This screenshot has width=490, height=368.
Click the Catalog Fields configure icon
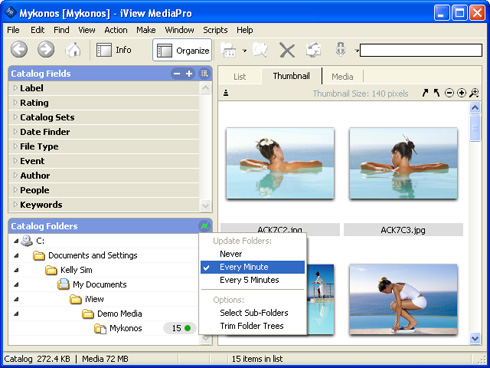point(204,73)
